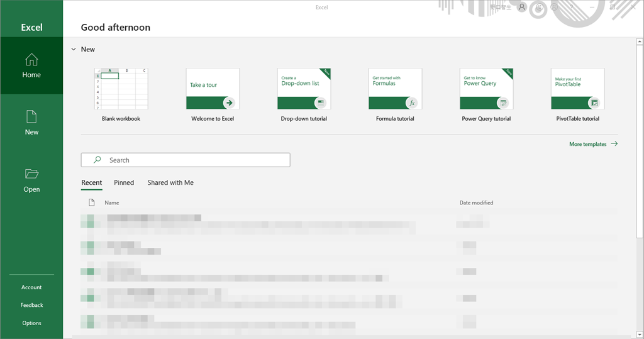Open Account in the sidebar
The image size is (644, 339).
tap(31, 287)
